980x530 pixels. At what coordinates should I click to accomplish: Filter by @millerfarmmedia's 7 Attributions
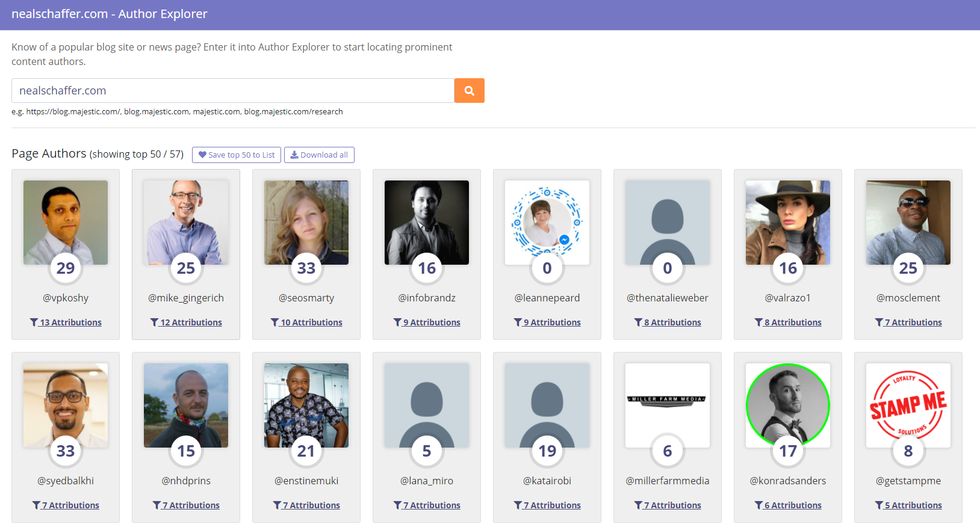pos(668,505)
